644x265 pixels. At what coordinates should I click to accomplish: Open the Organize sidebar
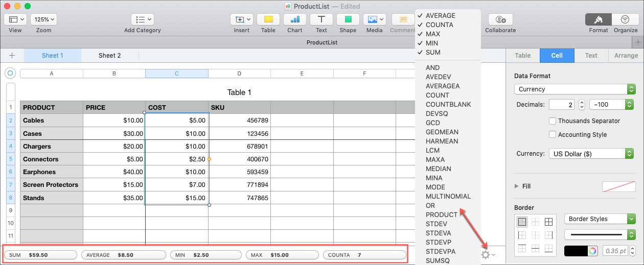[626, 19]
